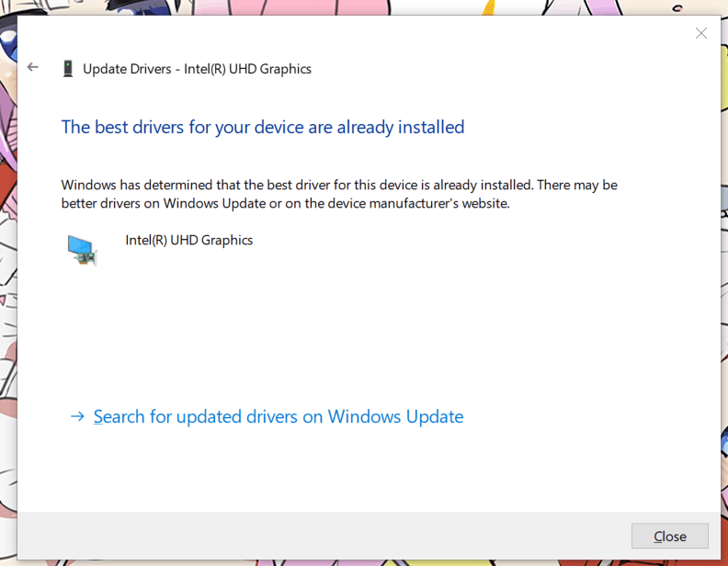
Task: Click the 'Intel(R) UHD Graphics' device name text
Action: pos(189,241)
